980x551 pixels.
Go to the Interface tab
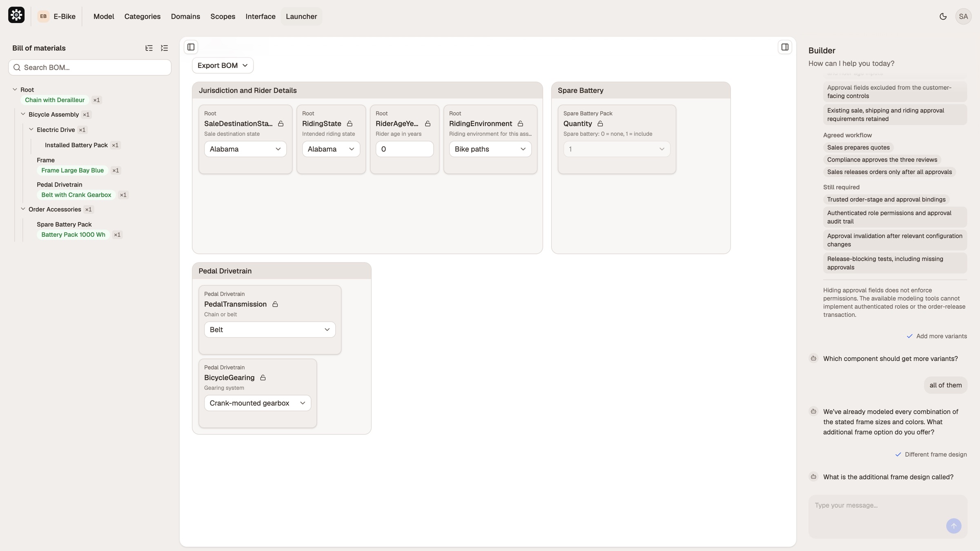pos(261,16)
